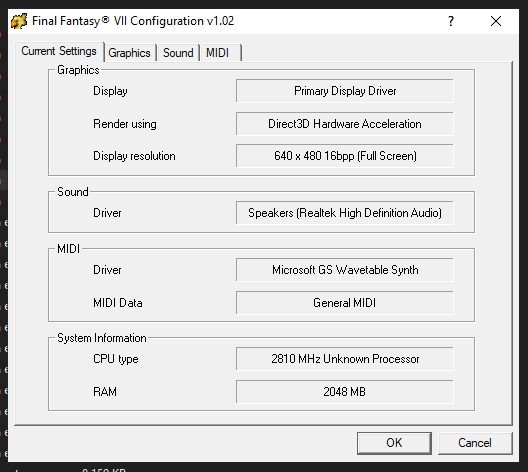Click the 640 x 480 16bpp resolution field
Screen dimensions: 528x472
(344, 156)
